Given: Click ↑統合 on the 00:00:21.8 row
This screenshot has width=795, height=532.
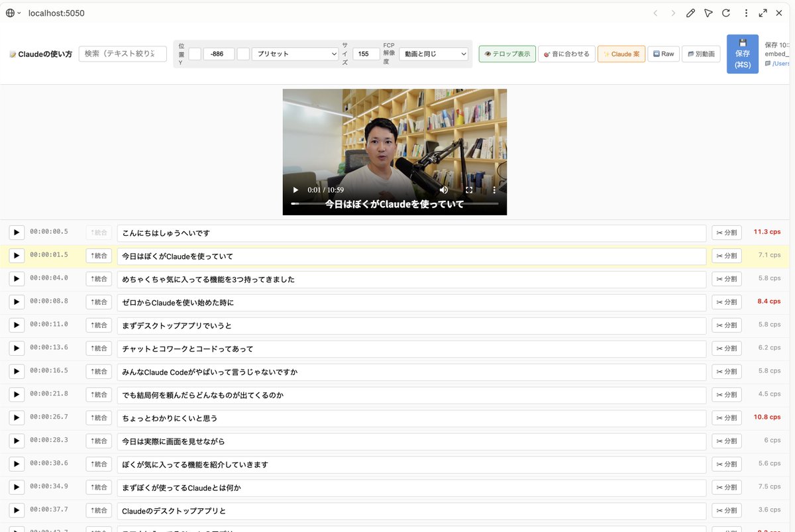Looking at the screenshot, I should [99, 395].
